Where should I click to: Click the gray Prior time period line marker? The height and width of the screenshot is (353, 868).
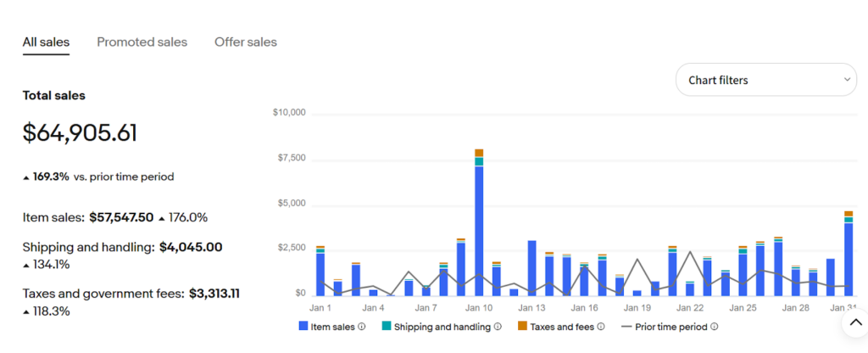pyautogui.click(x=626, y=327)
